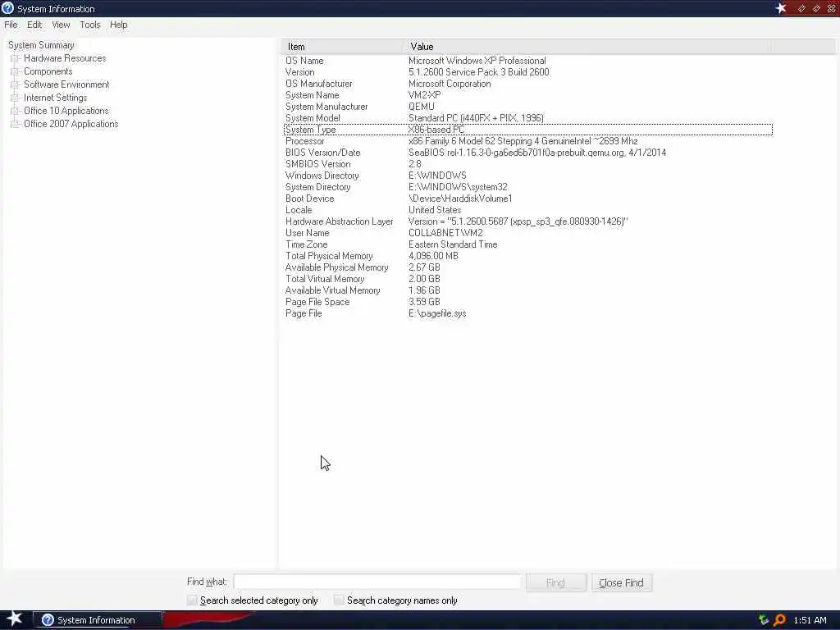Image resolution: width=840 pixels, height=630 pixels.
Task: Select the Internet Settings label
Action: pyautogui.click(x=55, y=98)
